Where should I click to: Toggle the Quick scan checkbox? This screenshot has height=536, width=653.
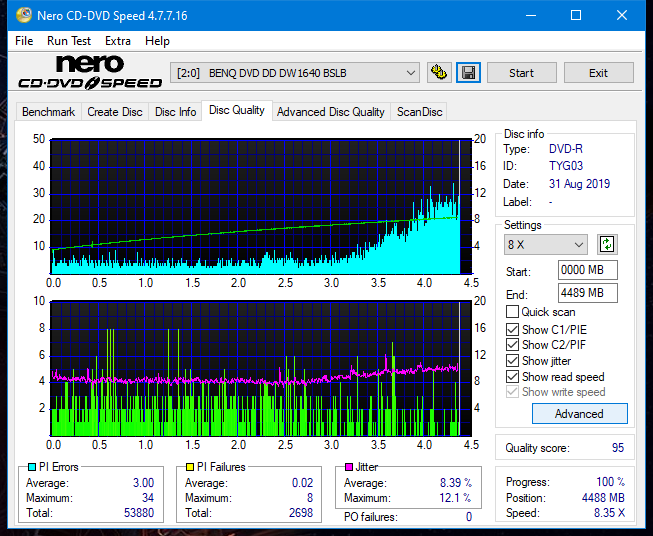512,312
